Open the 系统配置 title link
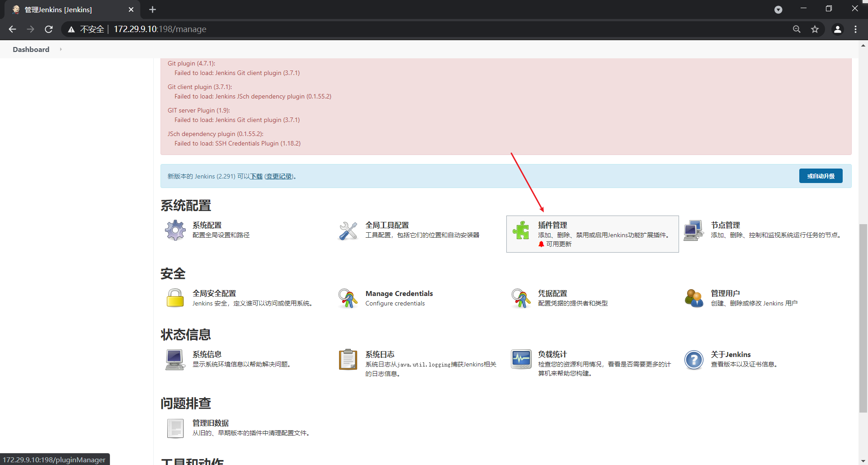Screen dimensions: 868x465 207,225
